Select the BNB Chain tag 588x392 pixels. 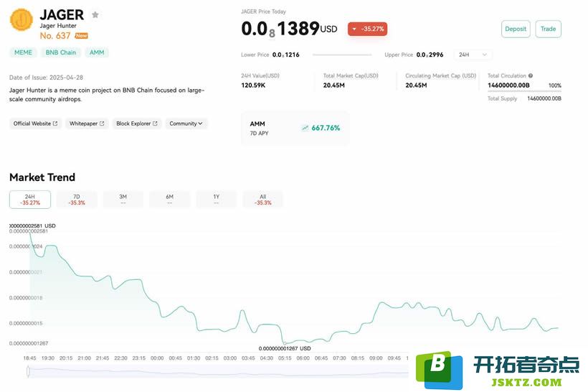(x=61, y=52)
